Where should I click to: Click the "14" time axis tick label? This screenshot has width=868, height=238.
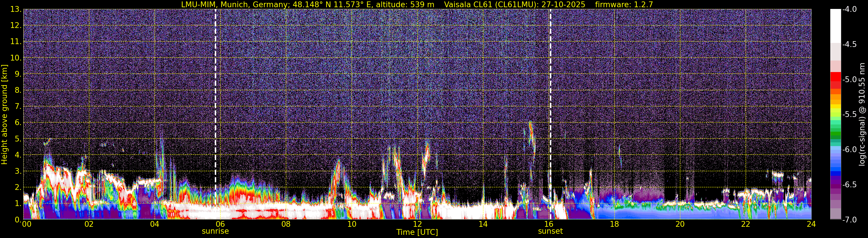(x=483, y=224)
